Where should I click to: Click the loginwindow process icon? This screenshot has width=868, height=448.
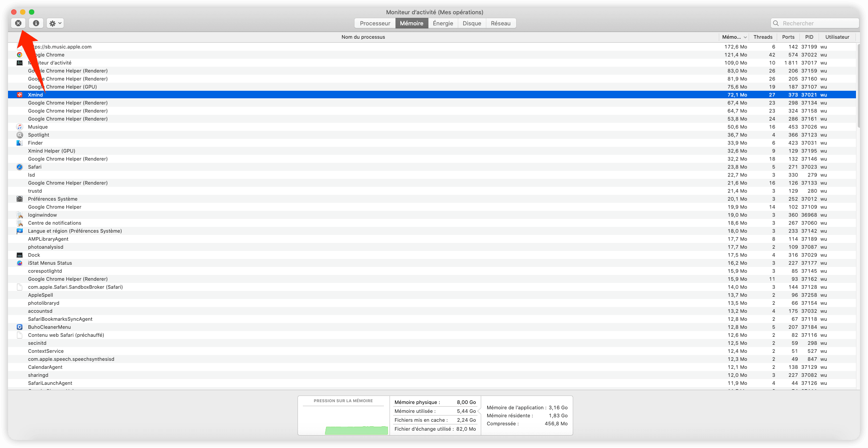(20, 215)
